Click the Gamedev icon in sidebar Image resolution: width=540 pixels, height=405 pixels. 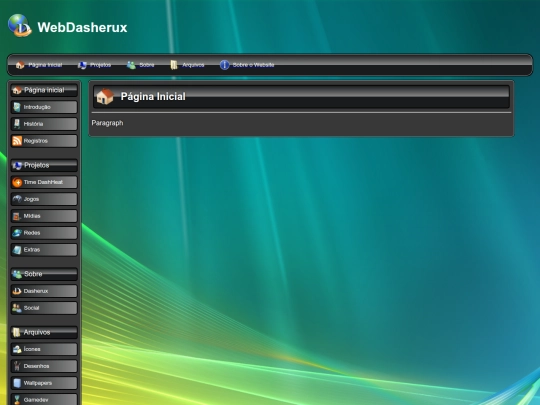[x=17, y=400]
